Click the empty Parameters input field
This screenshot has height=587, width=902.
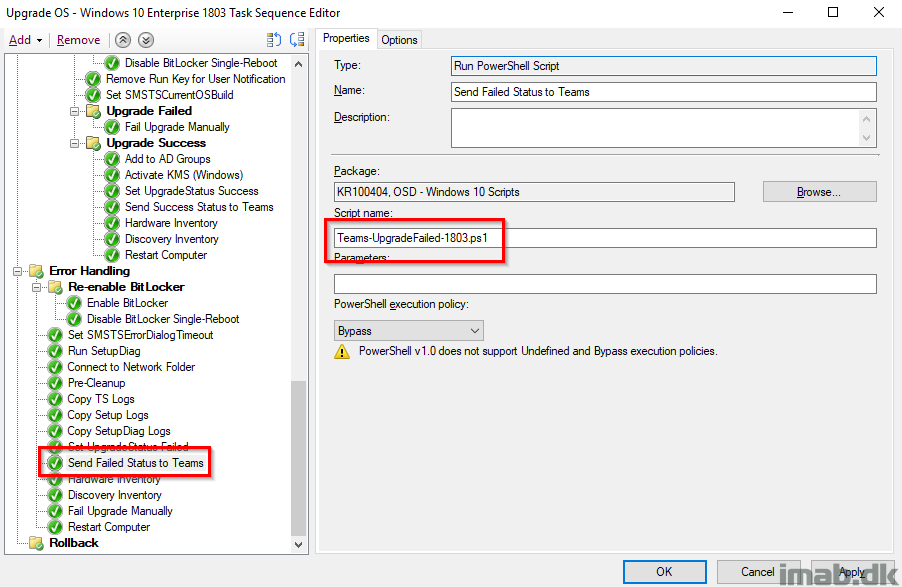click(605, 284)
